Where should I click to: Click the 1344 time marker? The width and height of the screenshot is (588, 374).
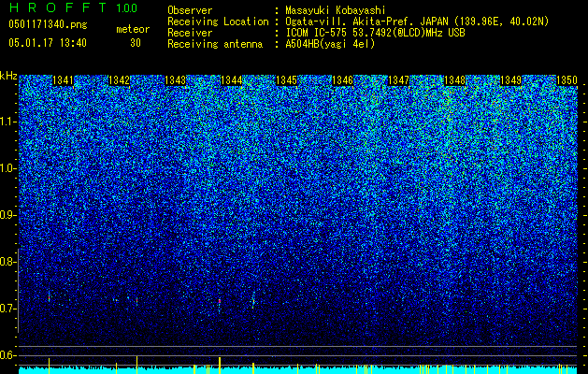[232, 80]
